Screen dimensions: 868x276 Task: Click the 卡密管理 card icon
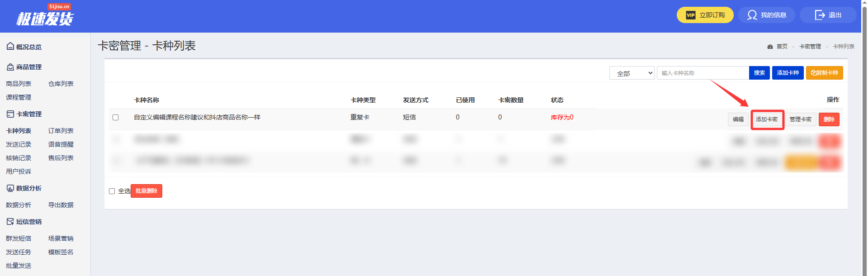point(10,114)
